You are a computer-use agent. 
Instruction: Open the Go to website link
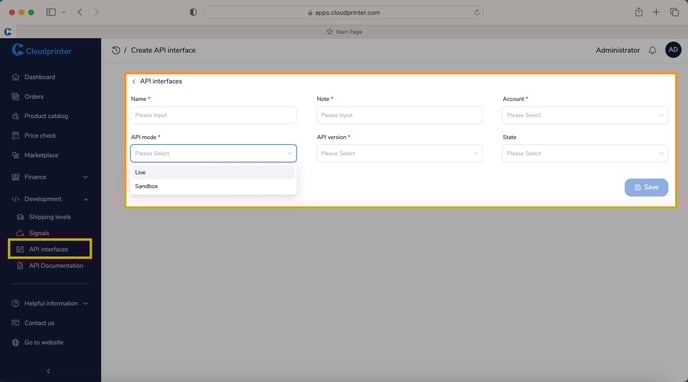pos(43,343)
